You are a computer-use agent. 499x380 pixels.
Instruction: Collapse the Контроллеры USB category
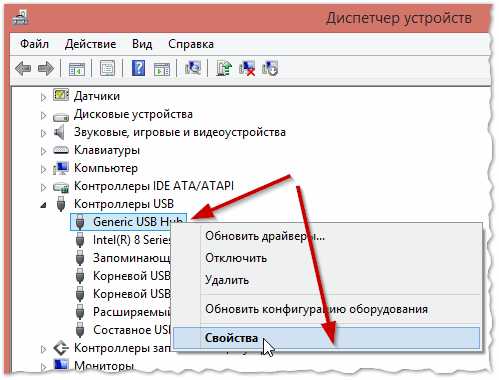[x=43, y=205]
